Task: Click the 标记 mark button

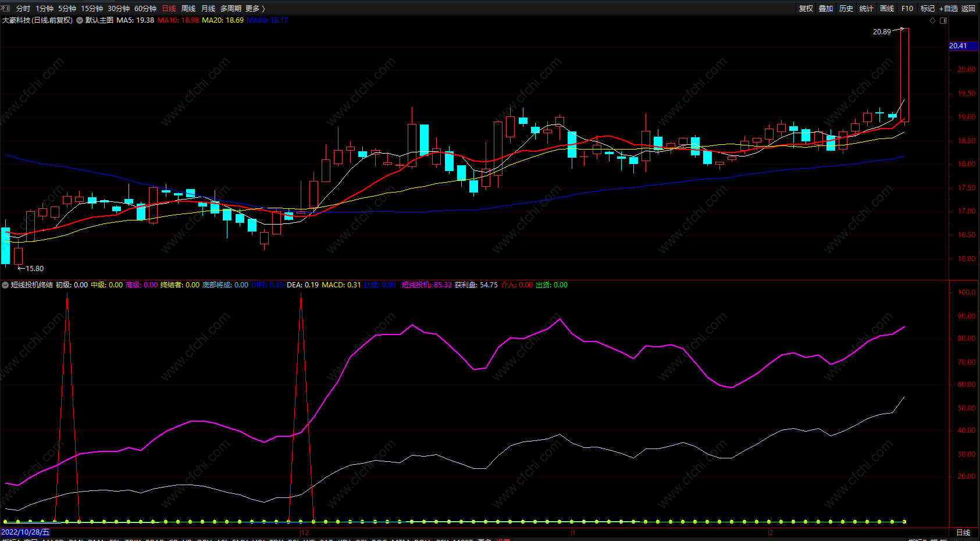Action: [x=928, y=8]
